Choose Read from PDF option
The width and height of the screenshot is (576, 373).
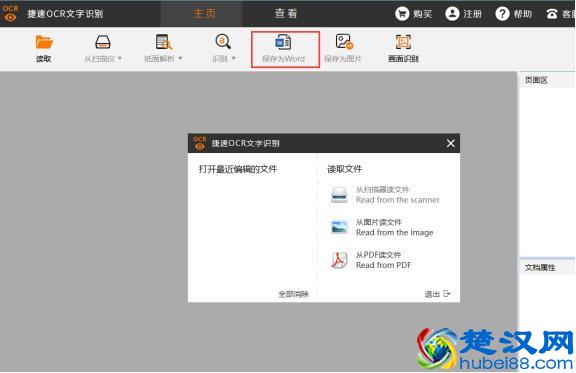tap(371, 260)
